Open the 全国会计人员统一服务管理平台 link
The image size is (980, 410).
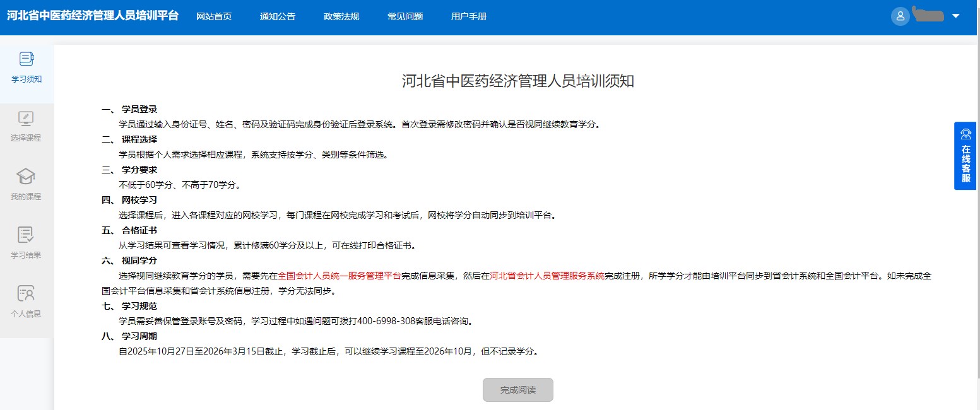[339, 276]
